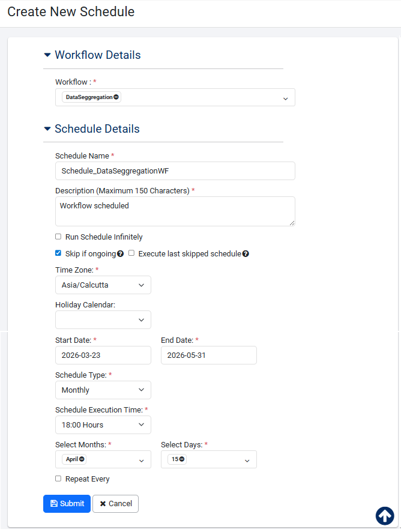Click help icon beside Skip if ongoing
The width and height of the screenshot is (401, 532).
tap(121, 254)
